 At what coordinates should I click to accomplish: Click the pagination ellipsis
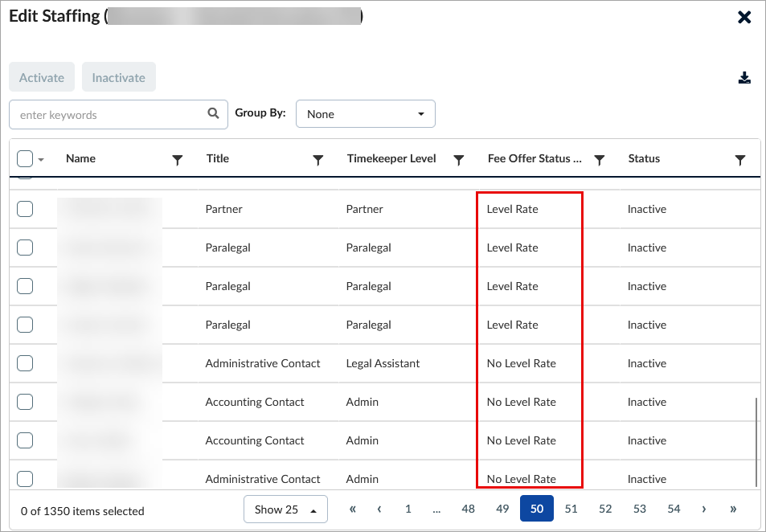(x=436, y=509)
